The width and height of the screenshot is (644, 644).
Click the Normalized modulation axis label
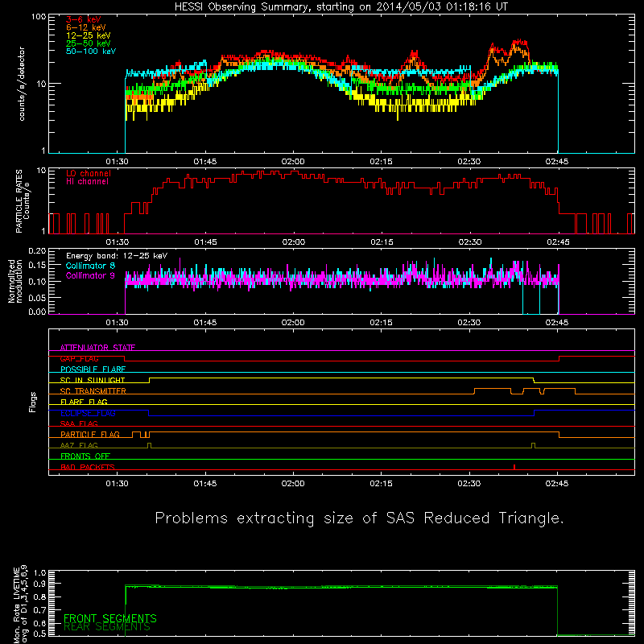pos(14,281)
